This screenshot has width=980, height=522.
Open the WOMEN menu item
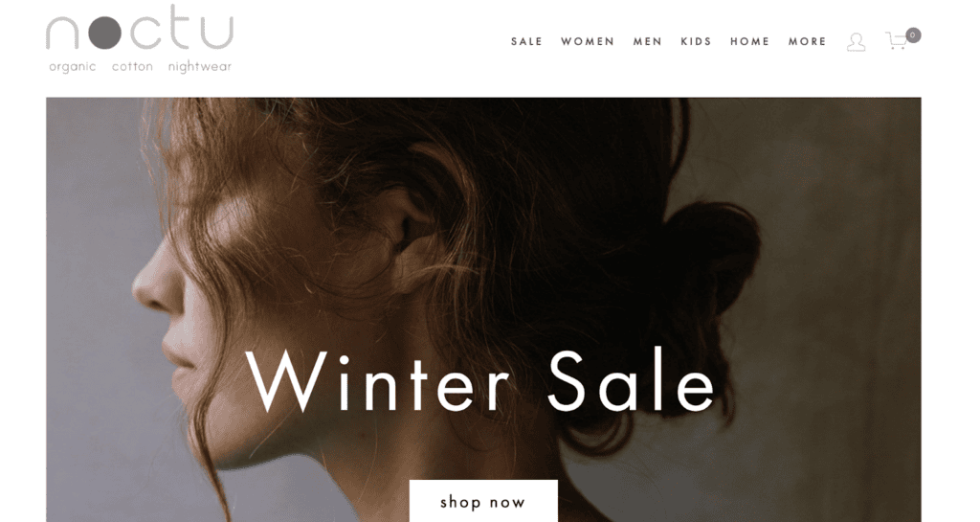588,41
